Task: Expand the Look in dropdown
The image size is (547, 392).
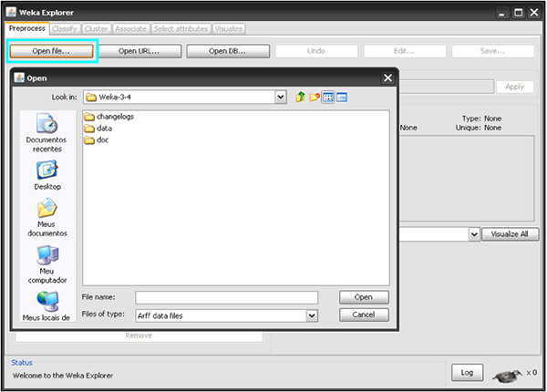Action: coord(281,97)
